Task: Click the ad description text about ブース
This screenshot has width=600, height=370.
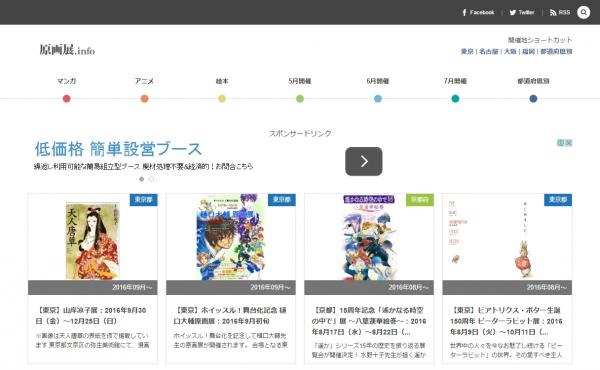Action: click(x=143, y=166)
